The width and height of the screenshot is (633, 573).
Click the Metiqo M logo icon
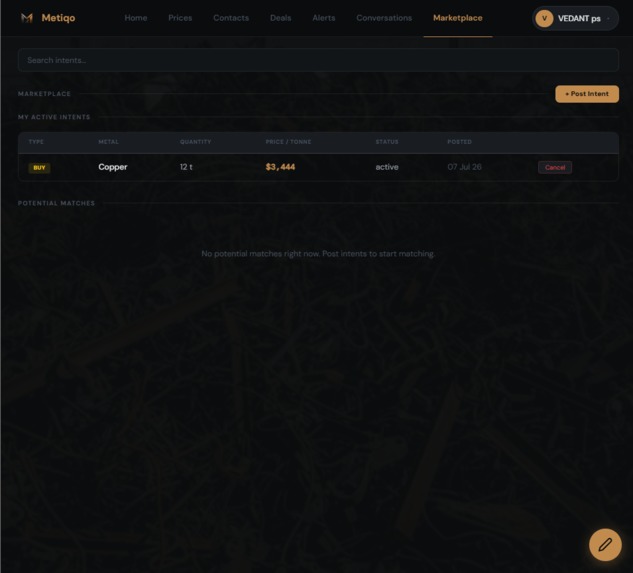click(x=27, y=18)
